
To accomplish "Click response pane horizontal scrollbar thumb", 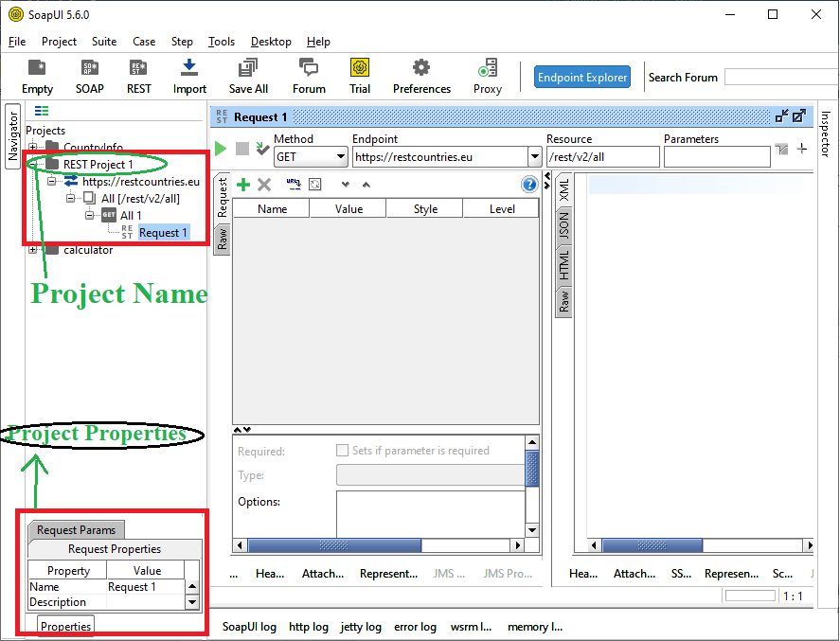I will pos(652,545).
